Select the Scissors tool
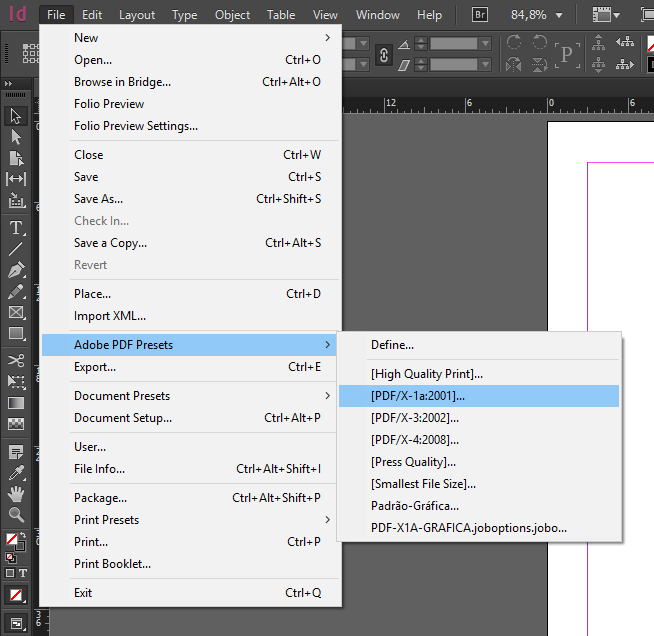The width and height of the screenshot is (654, 636). [x=16, y=360]
